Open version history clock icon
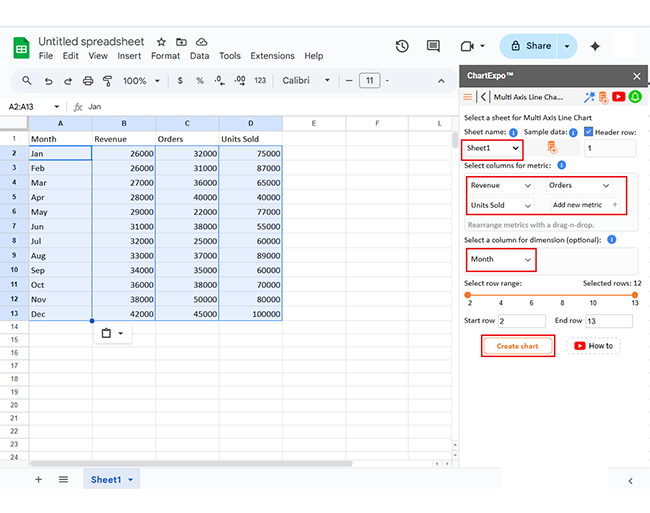The image size is (650, 513). (402, 46)
